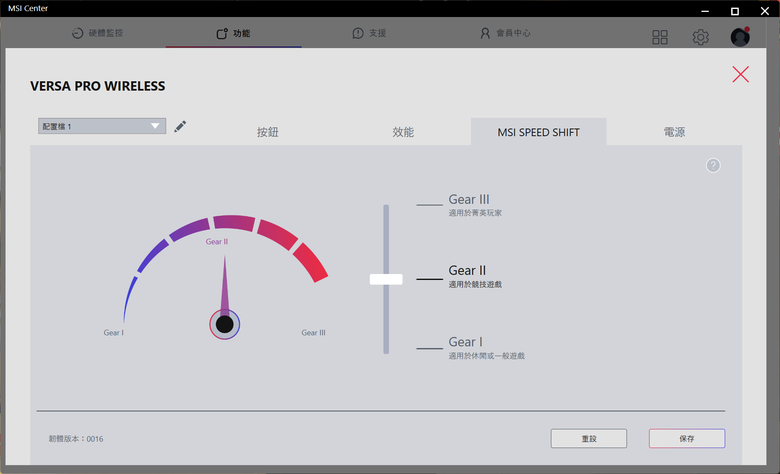This screenshot has width=780, height=474.
Task: Click the 保存 save button
Action: click(686, 438)
